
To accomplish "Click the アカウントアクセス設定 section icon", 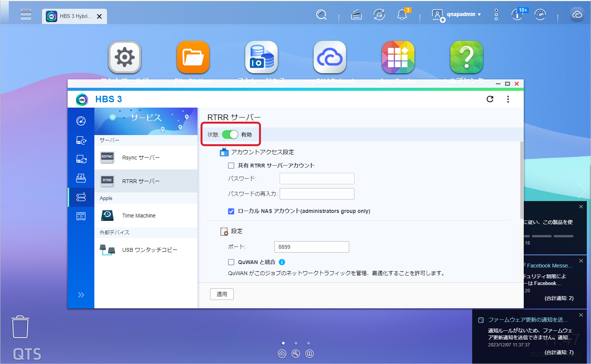I will pos(224,152).
